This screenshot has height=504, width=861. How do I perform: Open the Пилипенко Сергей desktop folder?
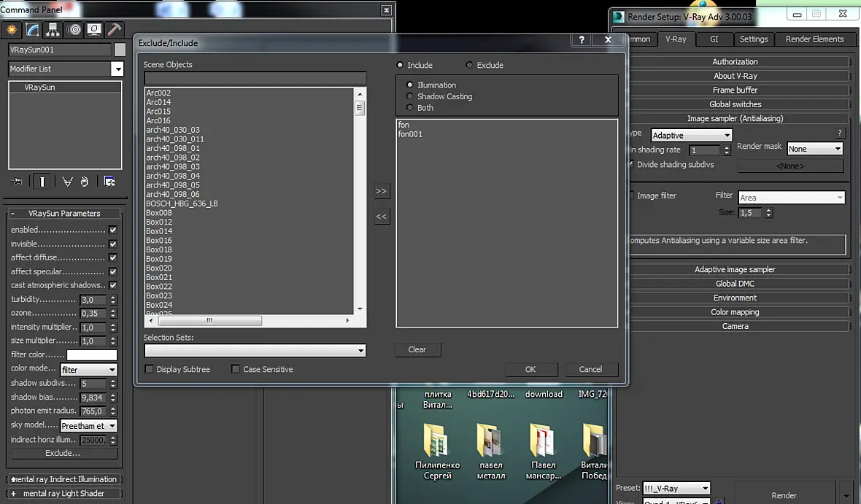(x=437, y=451)
